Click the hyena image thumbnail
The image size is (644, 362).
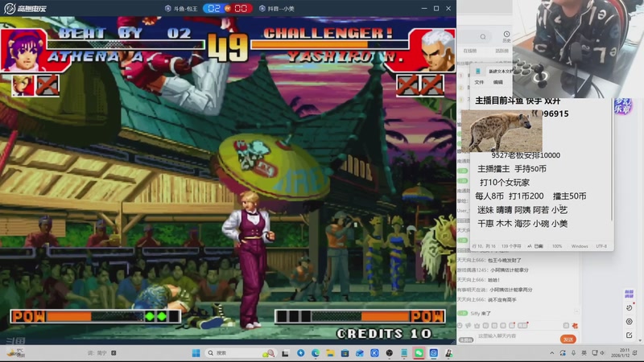(502, 131)
